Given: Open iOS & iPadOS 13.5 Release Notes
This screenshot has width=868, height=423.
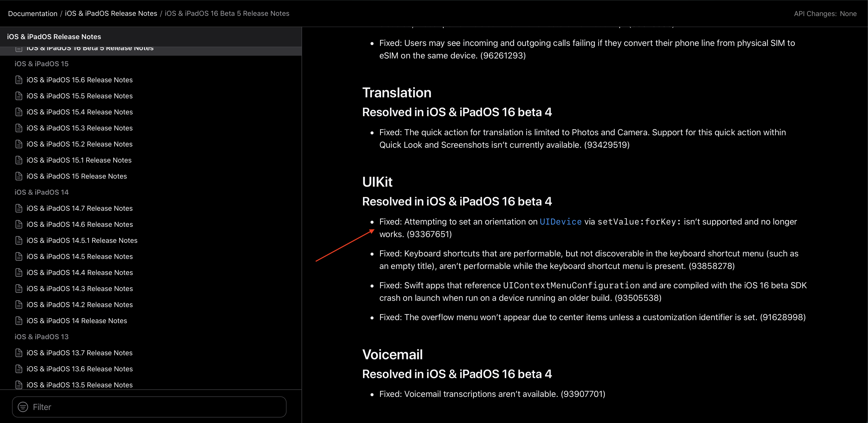Looking at the screenshot, I should [80, 385].
